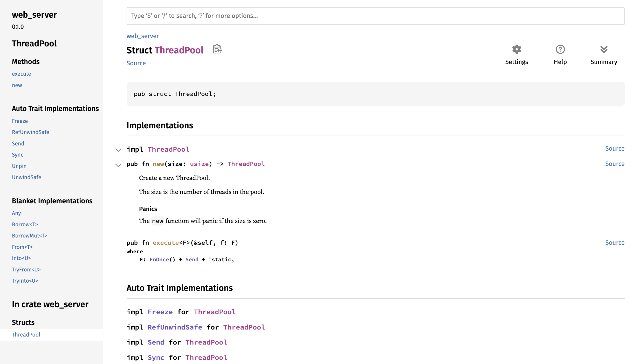Select Unpin in sidebar
The height and width of the screenshot is (364, 633).
pyautogui.click(x=19, y=166)
